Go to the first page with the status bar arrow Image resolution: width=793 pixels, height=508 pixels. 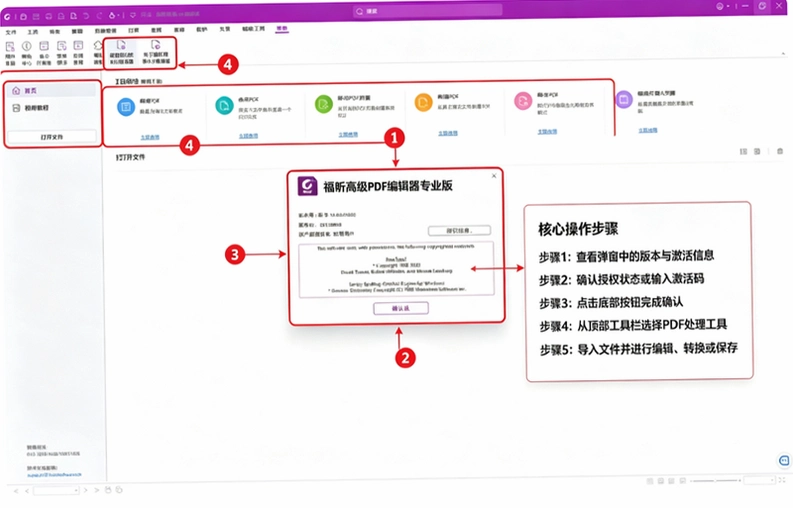coord(16,491)
